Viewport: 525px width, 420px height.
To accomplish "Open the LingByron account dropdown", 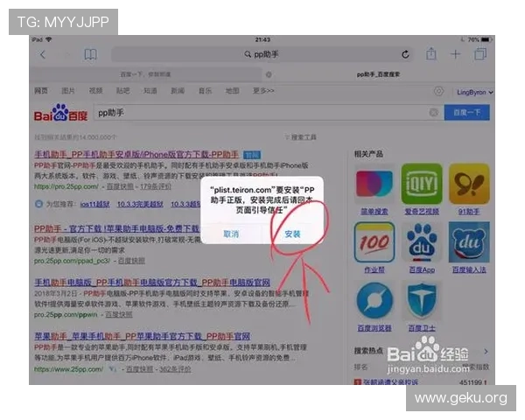I will 475,92.
